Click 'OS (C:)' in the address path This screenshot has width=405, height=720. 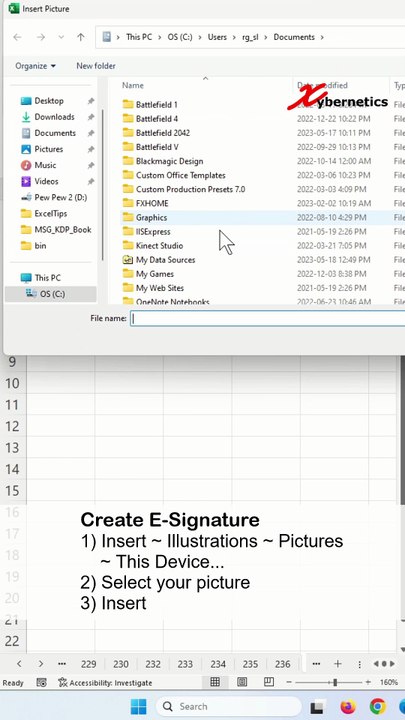click(180, 37)
